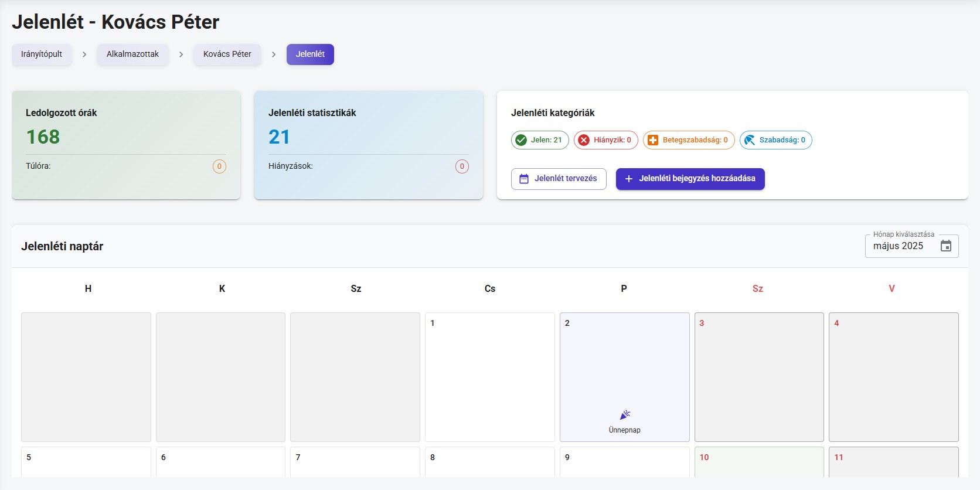Viewport: 980px width, 490px height.
Task: Open Kovács Péter breadcrumb
Action: [227, 55]
